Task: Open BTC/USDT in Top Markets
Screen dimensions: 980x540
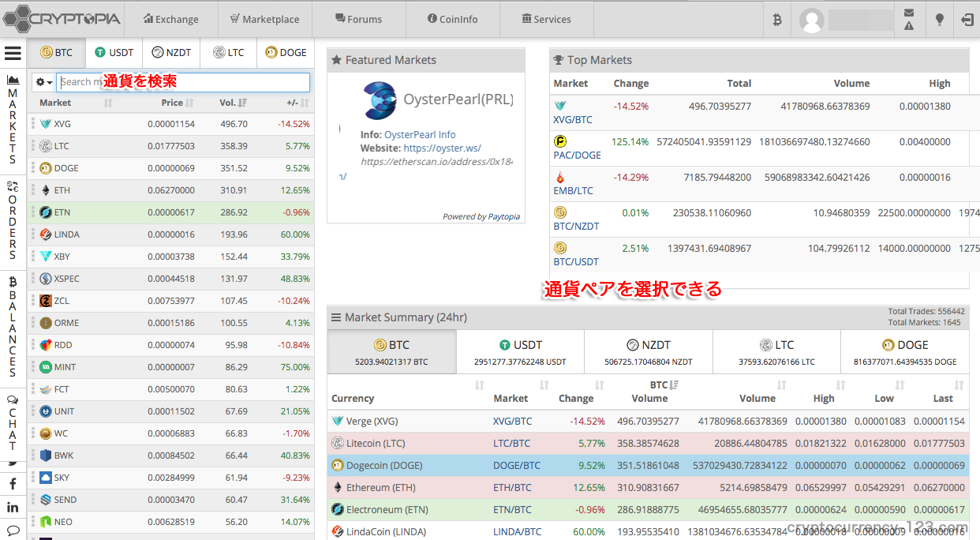Action: (576, 262)
